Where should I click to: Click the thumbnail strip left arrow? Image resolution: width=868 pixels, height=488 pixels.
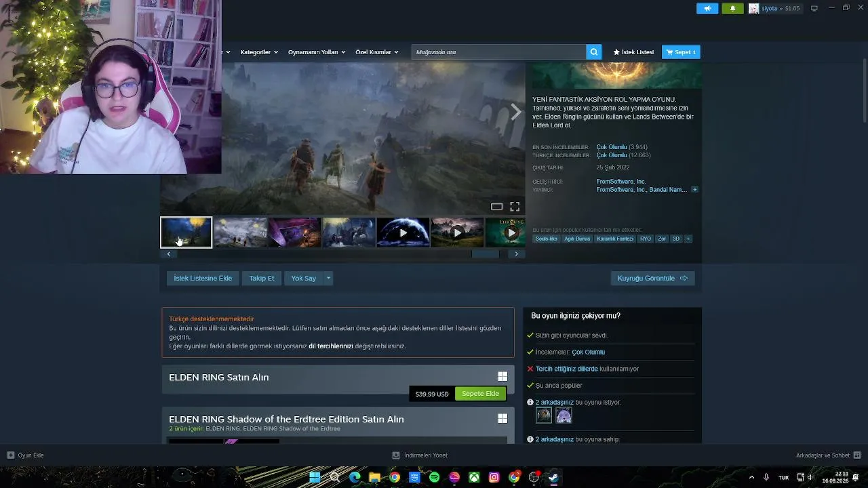tap(168, 254)
